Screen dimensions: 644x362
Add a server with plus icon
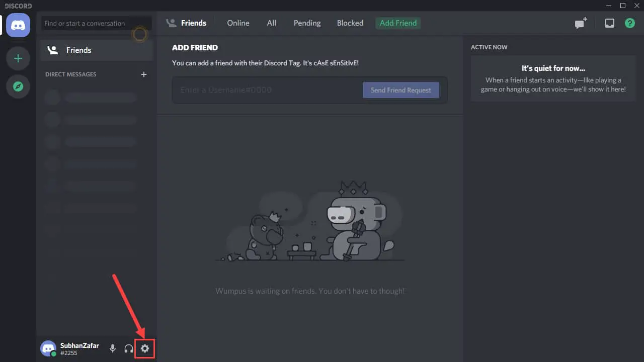click(18, 58)
